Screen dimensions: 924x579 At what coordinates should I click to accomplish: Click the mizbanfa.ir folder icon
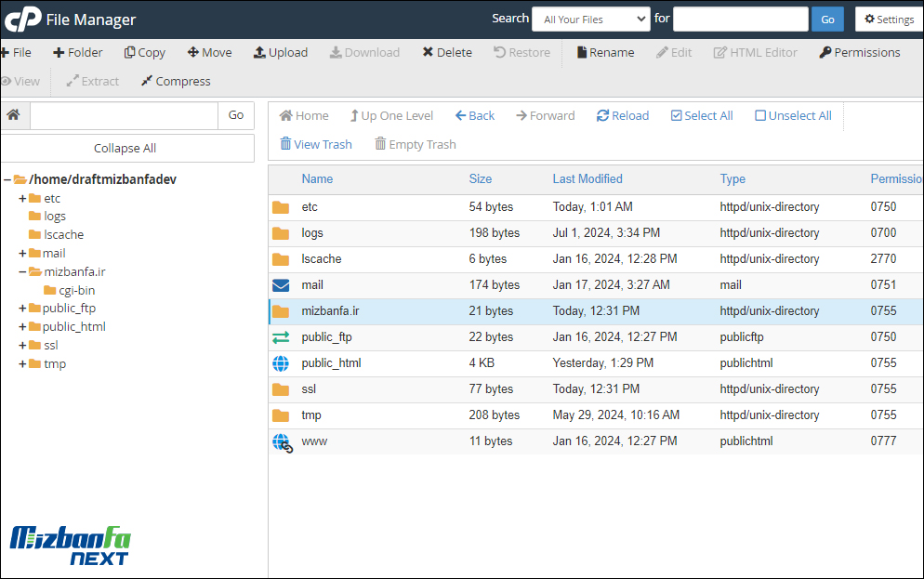tap(281, 311)
